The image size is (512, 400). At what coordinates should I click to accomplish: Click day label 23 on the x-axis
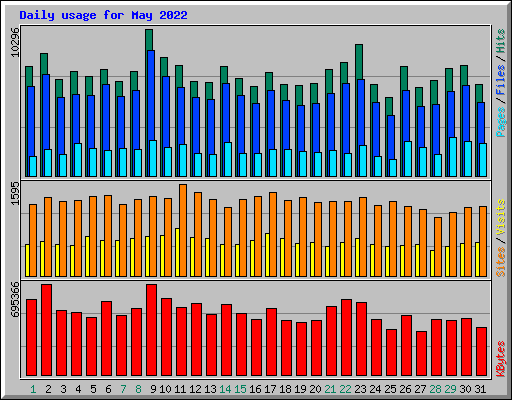360,389
